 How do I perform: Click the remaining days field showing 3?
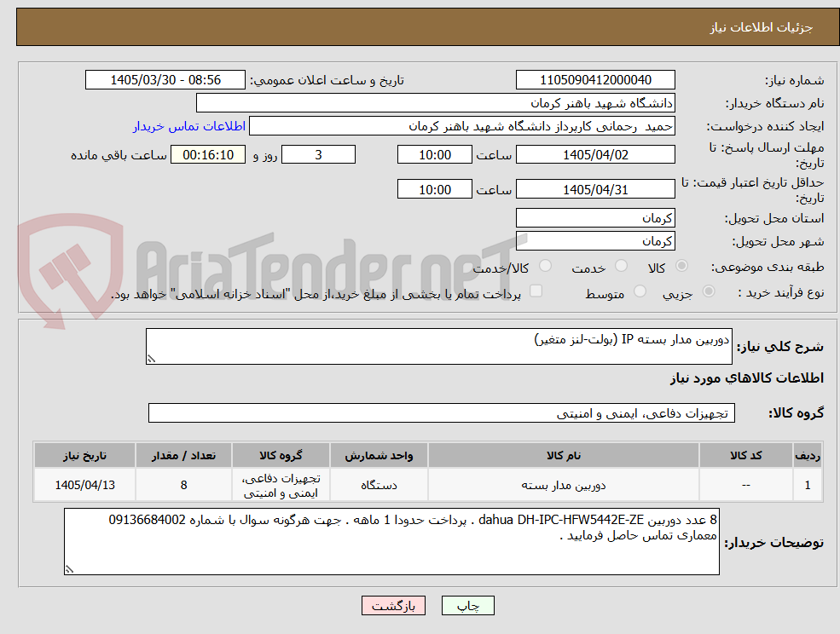tap(318, 155)
